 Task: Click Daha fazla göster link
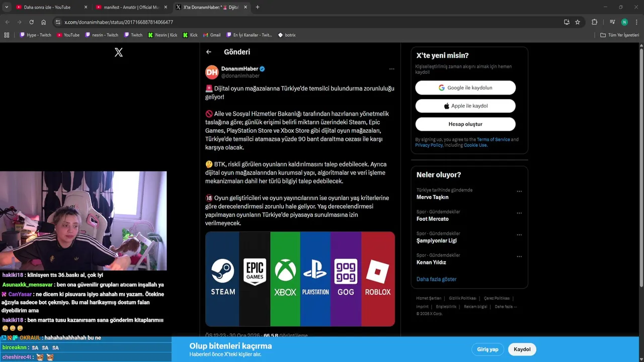436,279
